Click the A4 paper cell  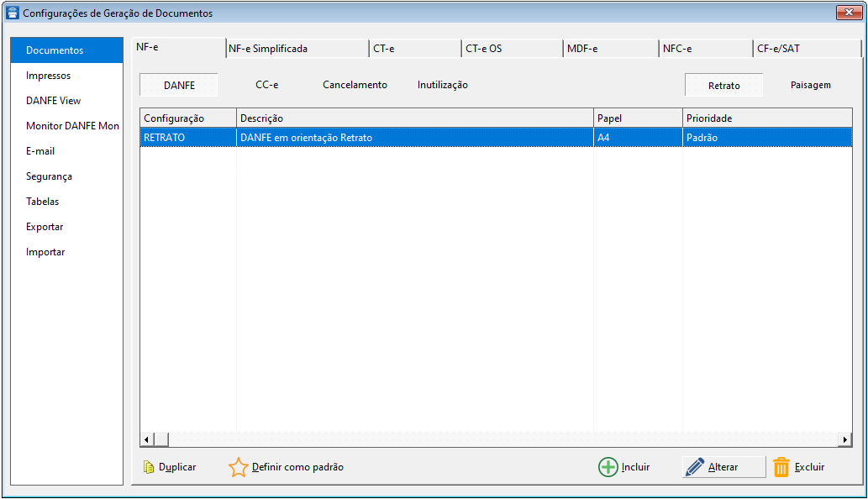click(638, 138)
